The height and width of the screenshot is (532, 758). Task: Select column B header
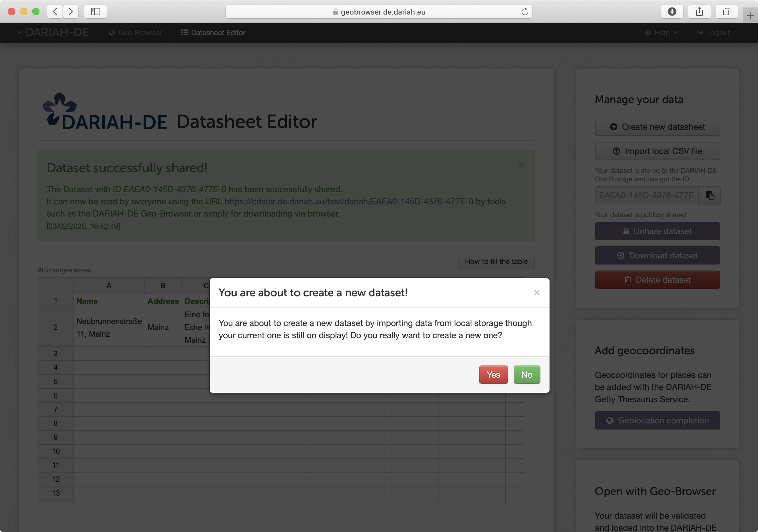click(163, 285)
